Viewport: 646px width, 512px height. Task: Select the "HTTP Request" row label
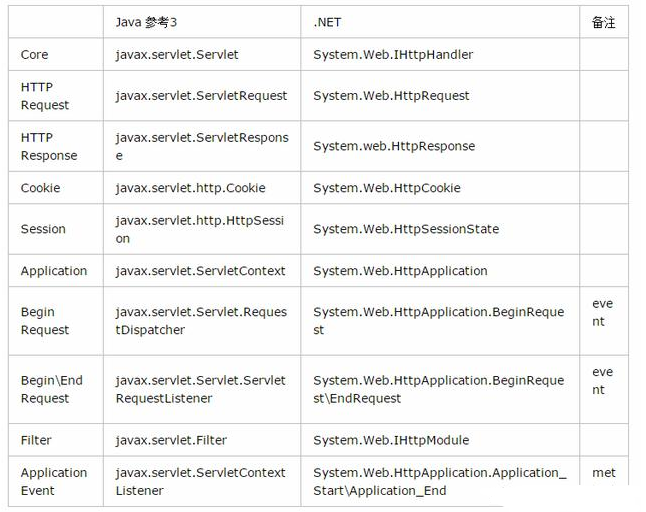(45, 96)
